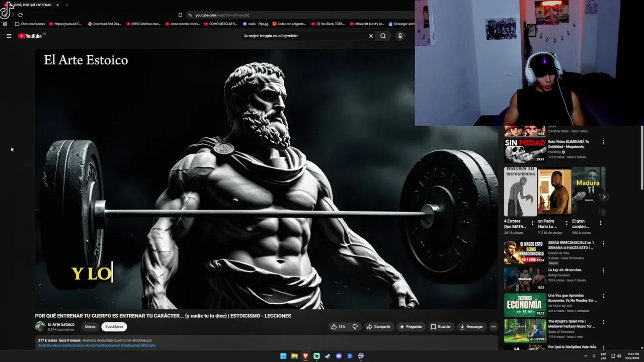Open options for La Ley de Atraccion
644x362 pixels.
tap(603, 270)
